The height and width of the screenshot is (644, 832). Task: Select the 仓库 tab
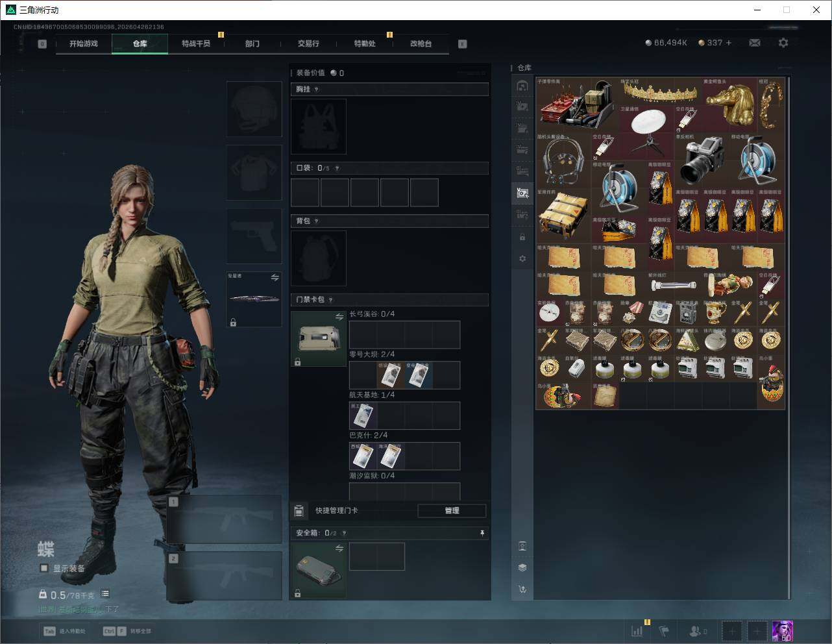140,43
